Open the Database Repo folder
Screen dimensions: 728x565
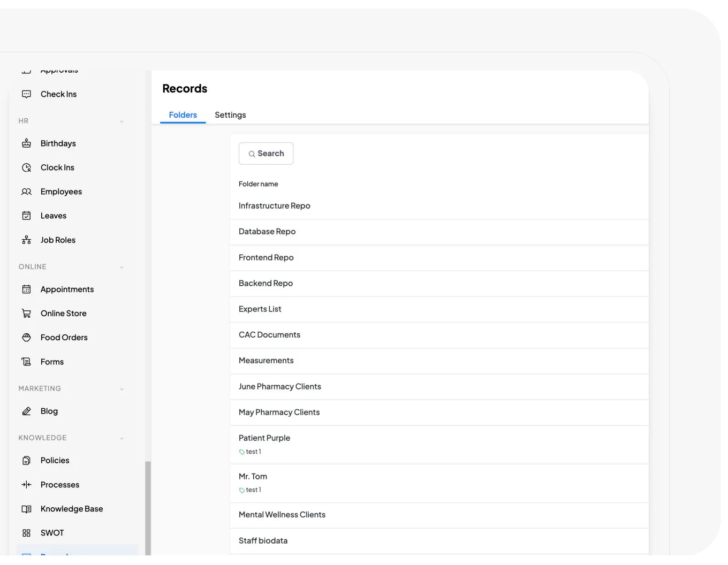(x=439, y=232)
